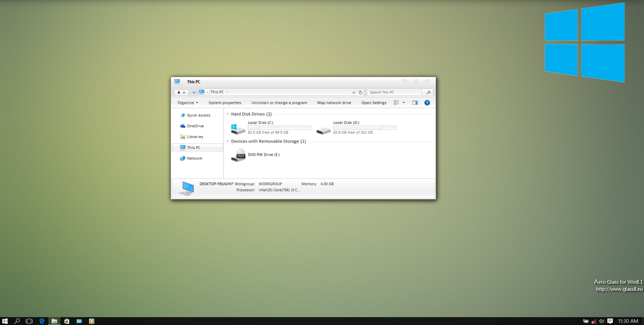Screen dimensions: 644x325
Task: Click Show desktop strip at the taskbar end
Action: tap(643, 321)
